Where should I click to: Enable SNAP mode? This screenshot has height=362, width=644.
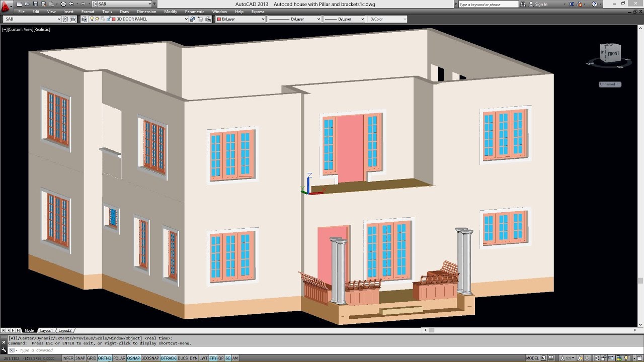tap(80, 358)
